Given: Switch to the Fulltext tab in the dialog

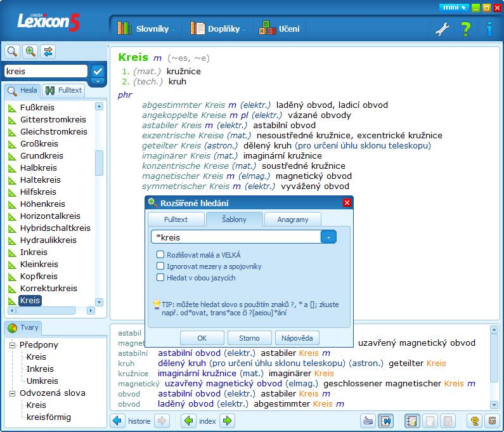Looking at the screenshot, I should 176,219.
